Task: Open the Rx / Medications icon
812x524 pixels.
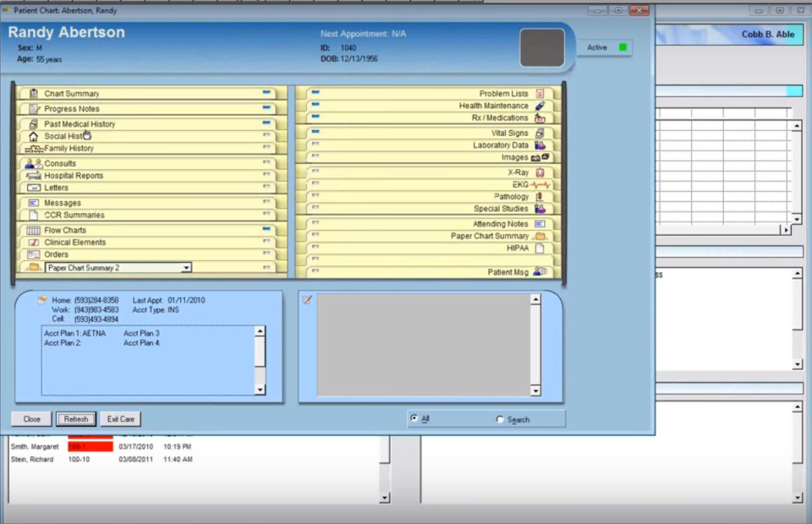Action: point(540,118)
